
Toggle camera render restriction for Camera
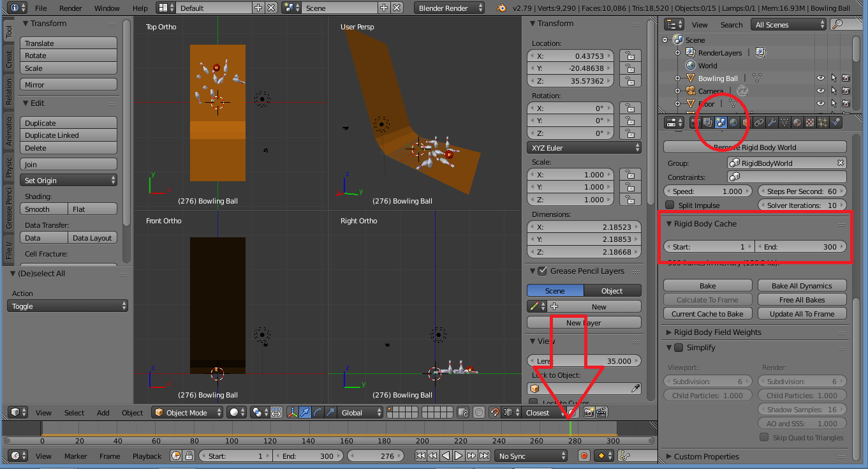(846, 91)
